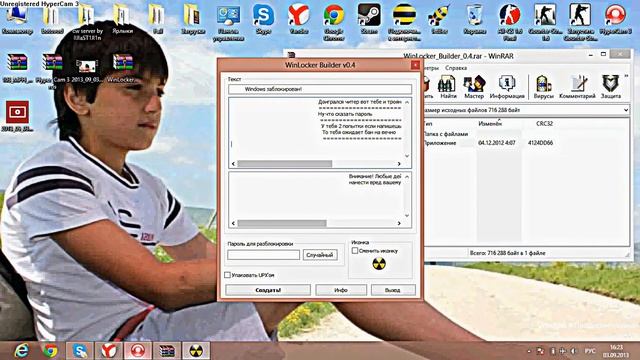
Task: Open the Мастер wizard in WinRAR
Action: 473,87
